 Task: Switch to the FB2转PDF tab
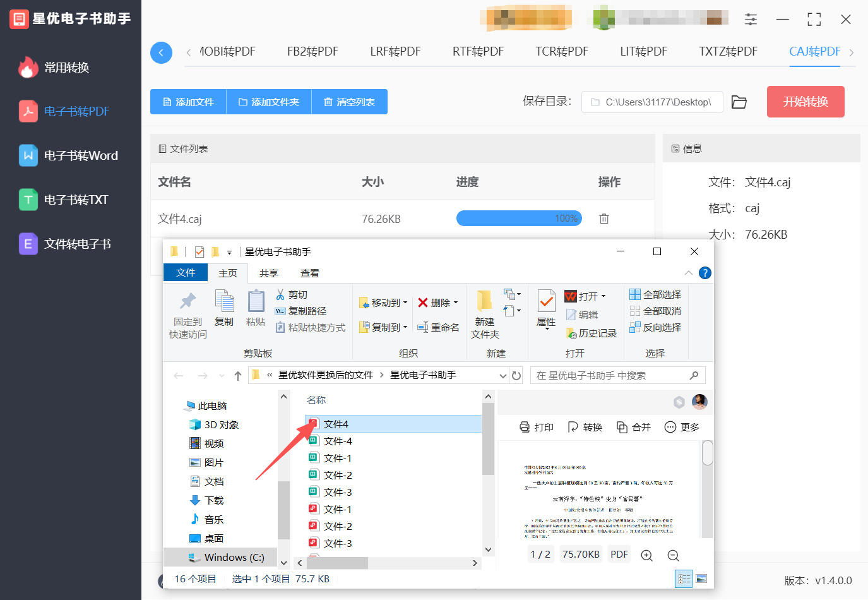point(312,52)
